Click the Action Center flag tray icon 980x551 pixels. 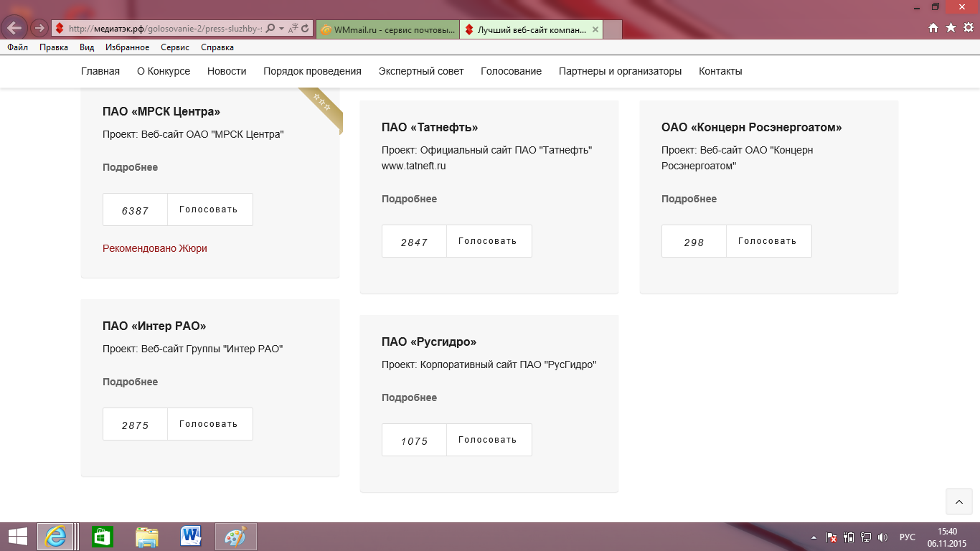click(832, 537)
